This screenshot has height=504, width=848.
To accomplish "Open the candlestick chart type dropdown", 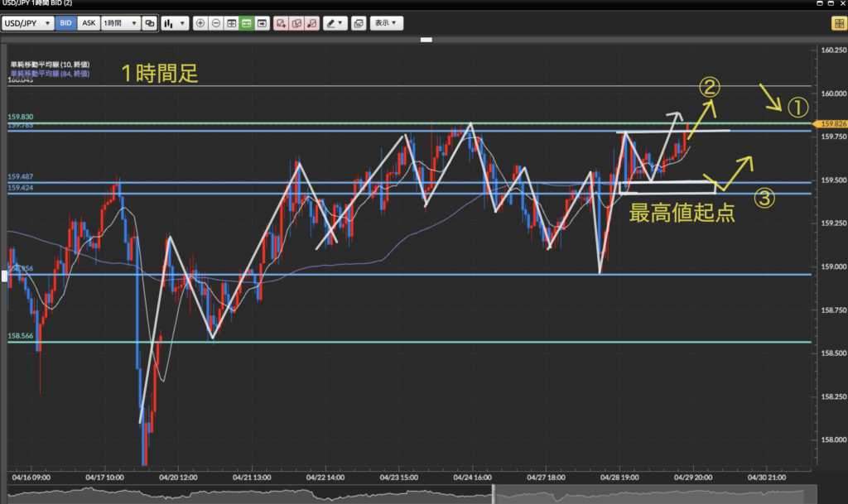I will [x=174, y=23].
